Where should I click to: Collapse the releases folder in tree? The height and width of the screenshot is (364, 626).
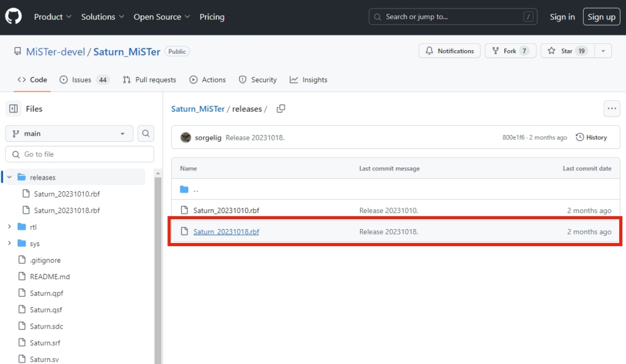coord(9,177)
